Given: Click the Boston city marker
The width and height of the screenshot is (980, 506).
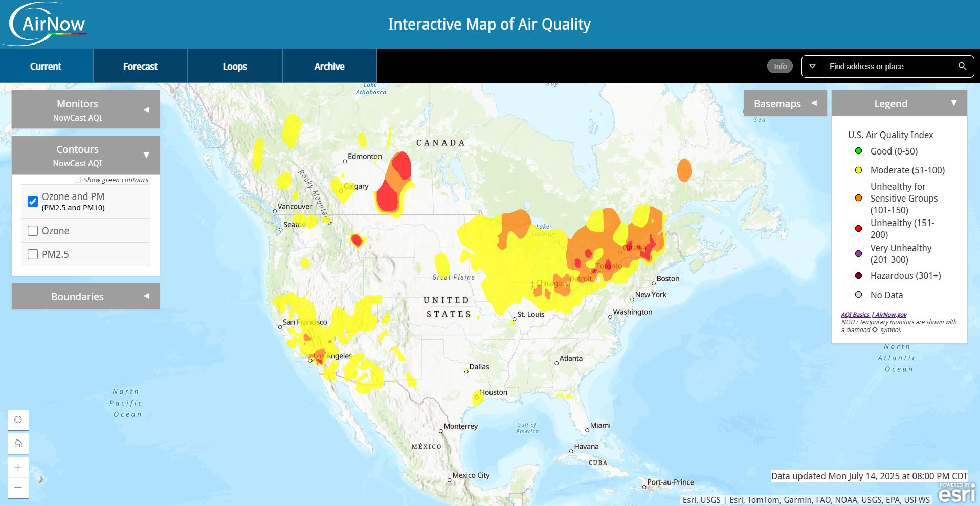Looking at the screenshot, I should click(x=653, y=283).
